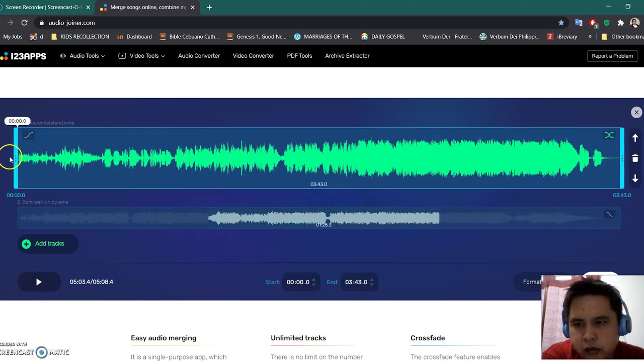Screen dimensions: 644x362
Task: Open the Google Translate extension icon
Action: tap(579, 23)
